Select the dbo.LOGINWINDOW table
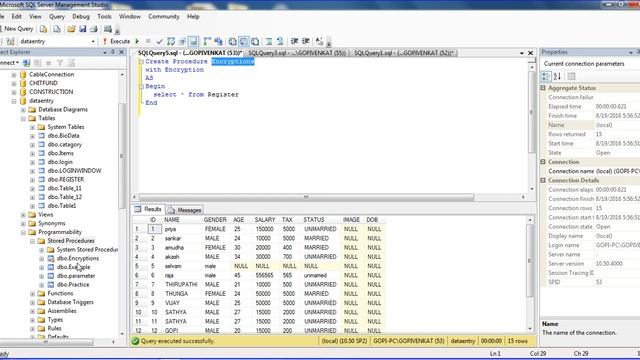The width and height of the screenshot is (640, 360). click(75, 171)
